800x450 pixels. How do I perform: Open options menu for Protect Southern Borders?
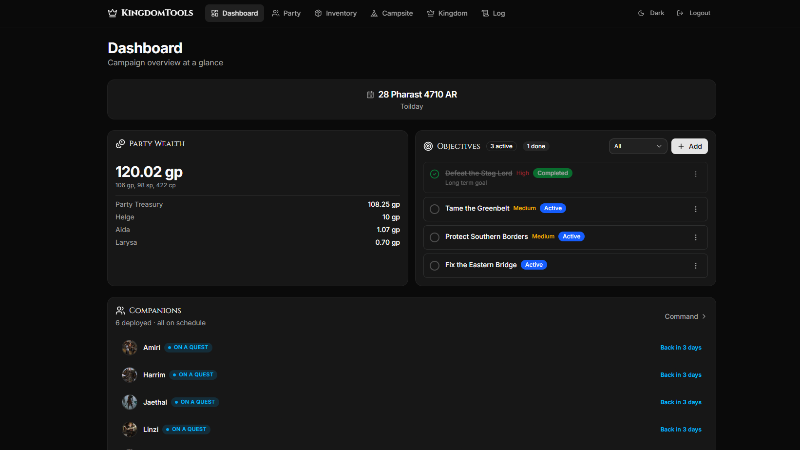[695, 237]
